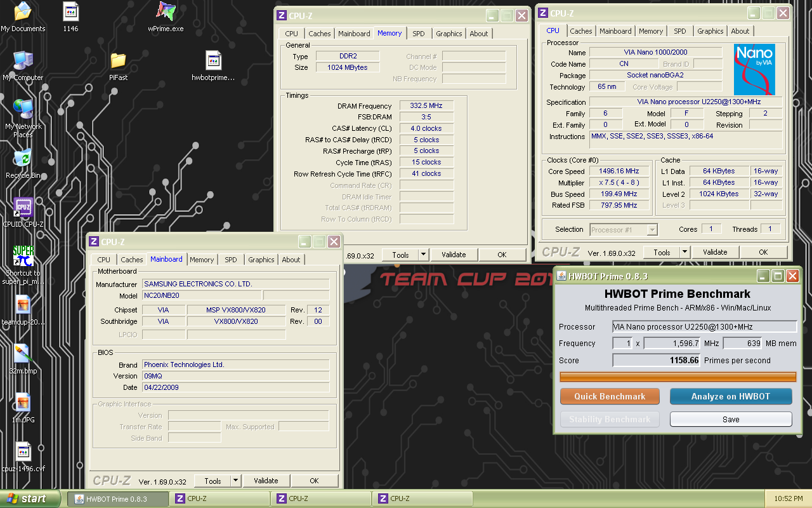Click the CAS# Latency 4.0 clocks value
The width and height of the screenshot is (812, 508).
click(426, 128)
